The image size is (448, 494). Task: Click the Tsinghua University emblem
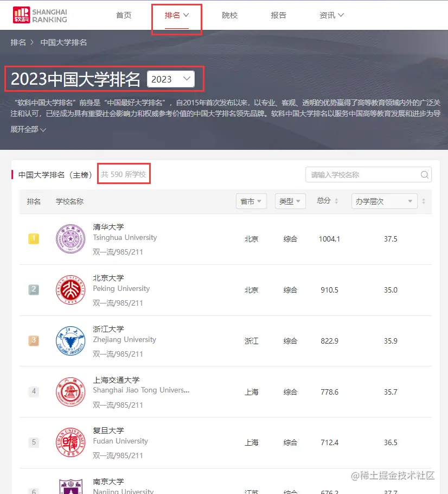click(71, 239)
